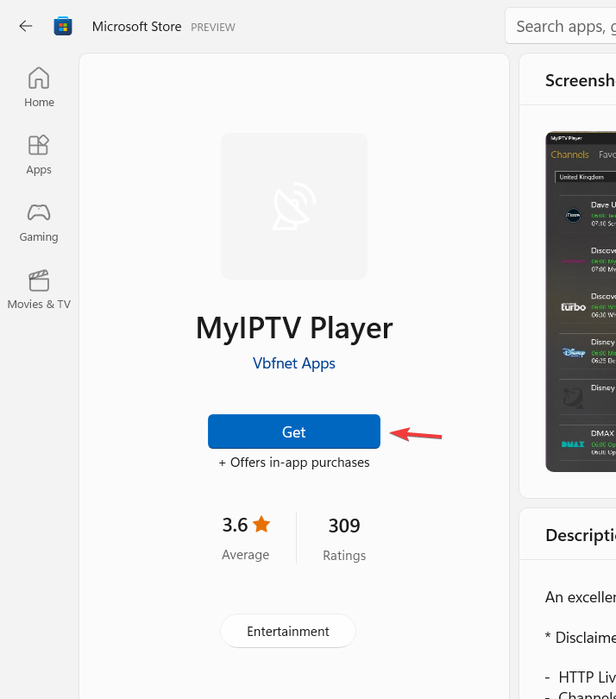Open Movies & TV section in sidebar
The height and width of the screenshot is (699, 616).
[39, 290]
